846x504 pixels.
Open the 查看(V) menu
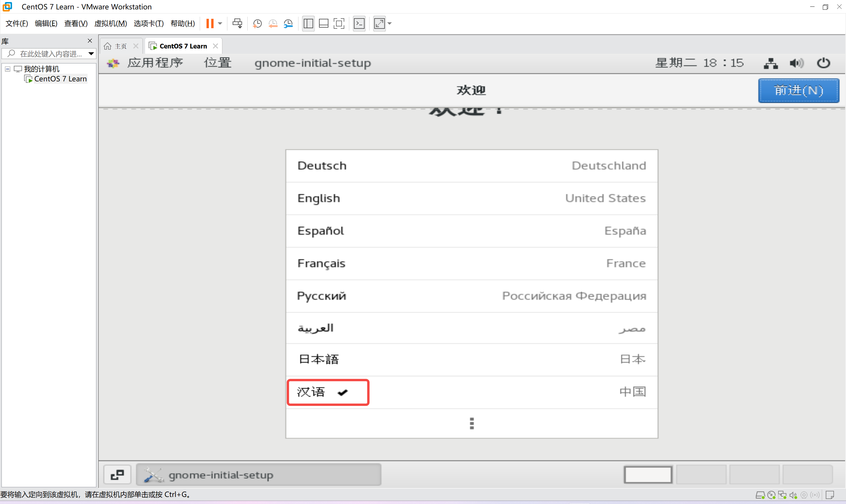[76, 23]
